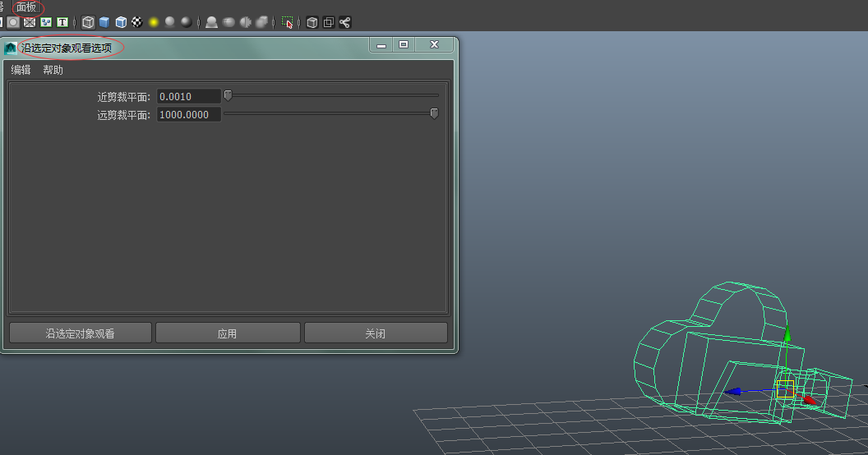The image size is (868, 455).
Task: Click the 近剪裁平面 label
Action: (x=123, y=97)
